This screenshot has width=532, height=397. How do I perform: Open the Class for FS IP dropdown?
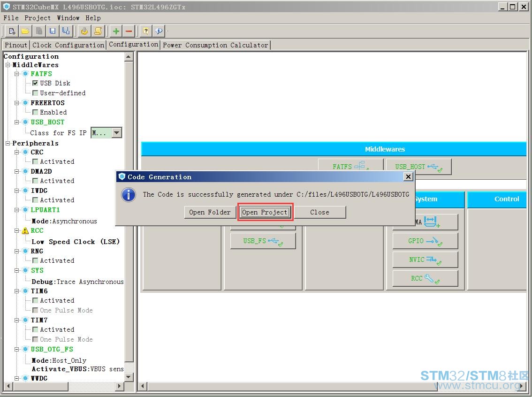(x=116, y=133)
